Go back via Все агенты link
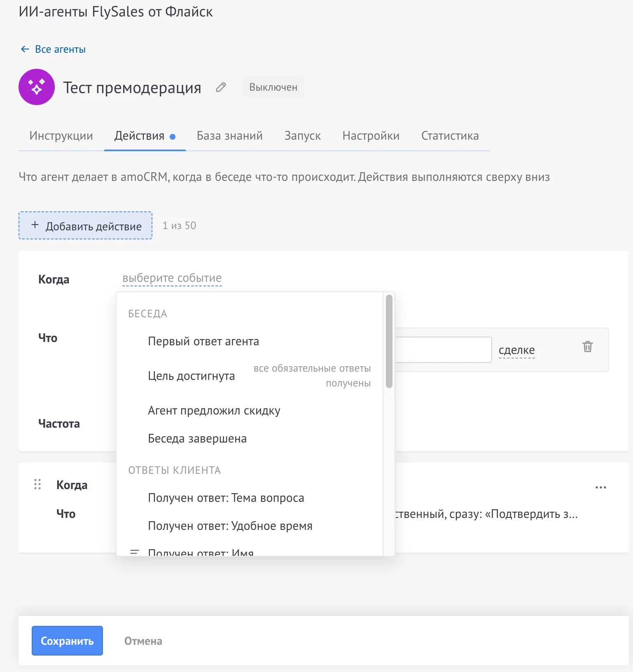The width and height of the screenshot is (633, 672). [53, 49]
